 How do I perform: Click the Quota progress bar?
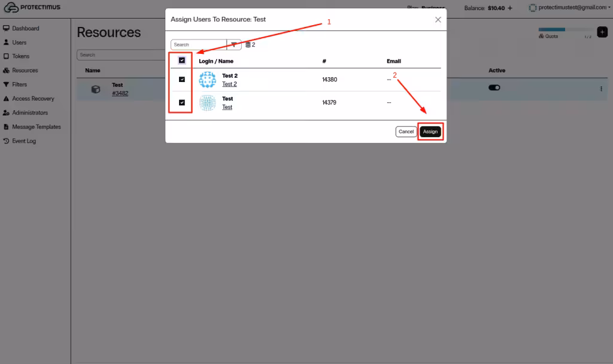tap(566, 29)
